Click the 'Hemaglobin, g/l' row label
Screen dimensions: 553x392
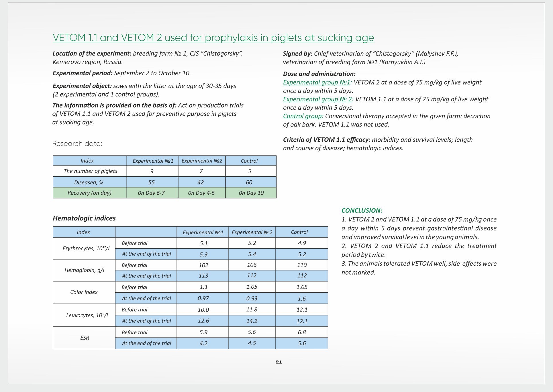pyautogui.click(x=84, y=270)
